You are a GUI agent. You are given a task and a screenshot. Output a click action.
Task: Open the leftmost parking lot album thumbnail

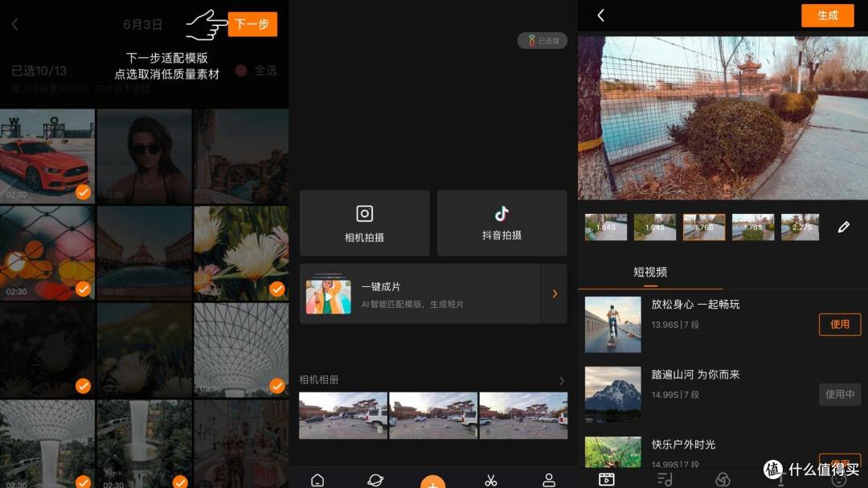[343, 416]
